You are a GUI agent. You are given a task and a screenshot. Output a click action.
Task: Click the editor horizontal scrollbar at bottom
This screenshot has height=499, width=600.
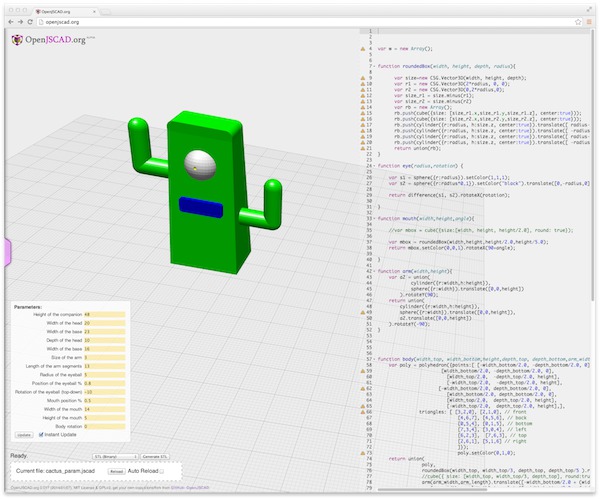click(432, 489)
